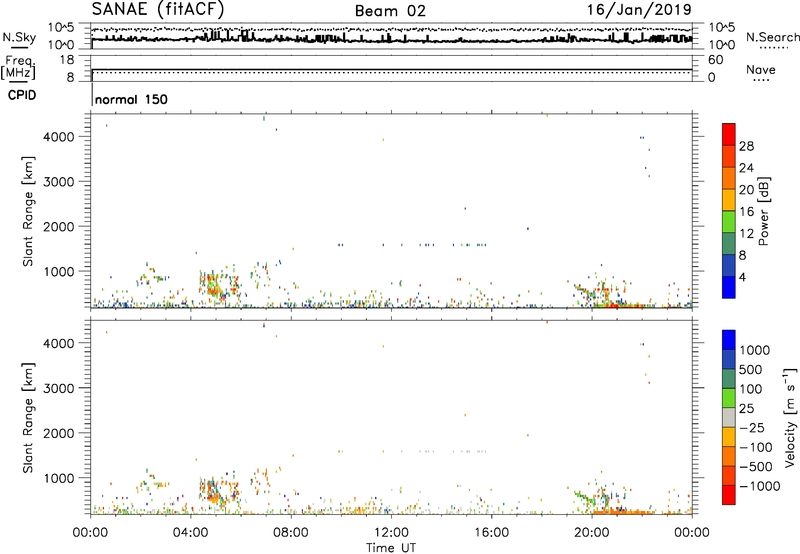This screenshot has width=800, height=554.
Task: Select the yellow 16–20 dB power swatch
Action: pos(729,200)
